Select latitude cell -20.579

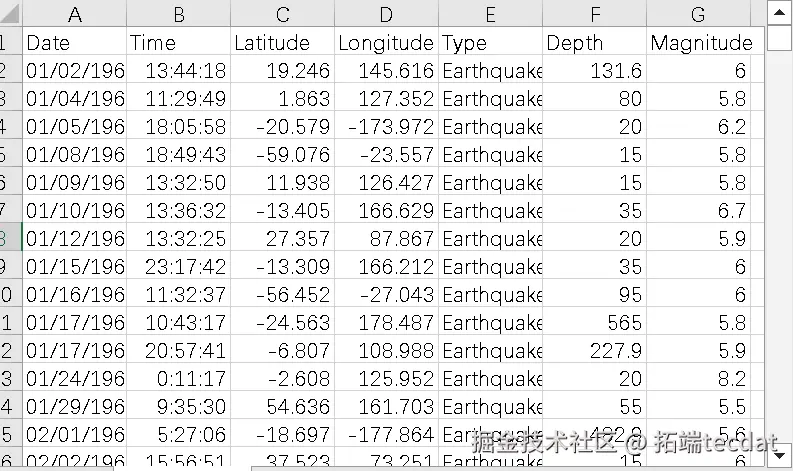coord(283,125)
